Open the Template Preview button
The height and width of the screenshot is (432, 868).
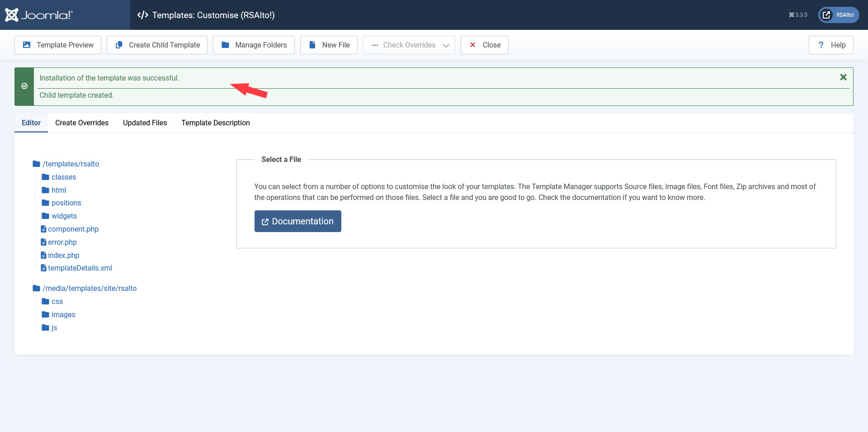pos(58,45)
